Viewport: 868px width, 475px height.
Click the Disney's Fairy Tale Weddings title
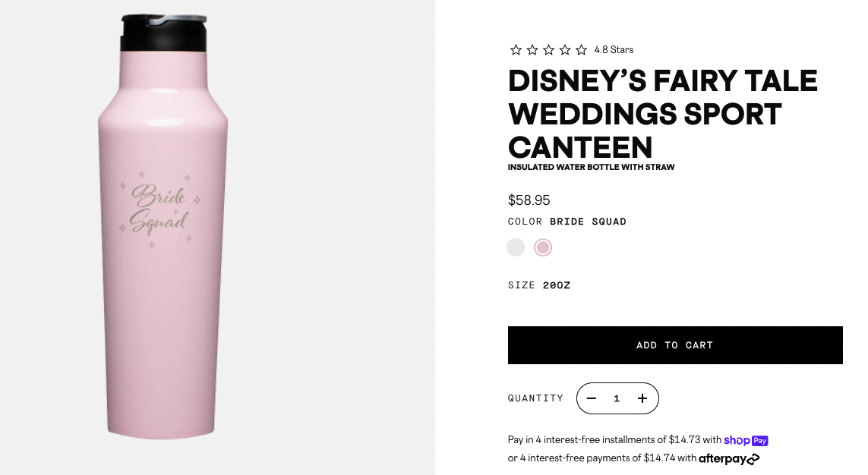pyautogui.click(x=662, y=113)
